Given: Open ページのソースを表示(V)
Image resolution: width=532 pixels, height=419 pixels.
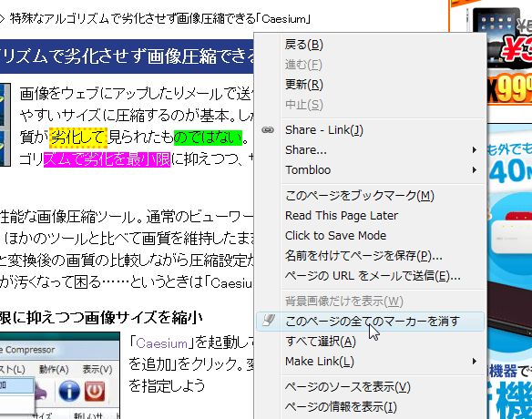Looking at the screenshot, I should [348, 387].
